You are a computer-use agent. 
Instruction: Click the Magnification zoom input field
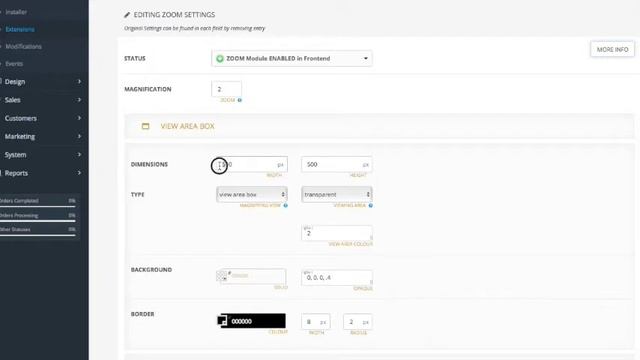[x=227, y=89]
